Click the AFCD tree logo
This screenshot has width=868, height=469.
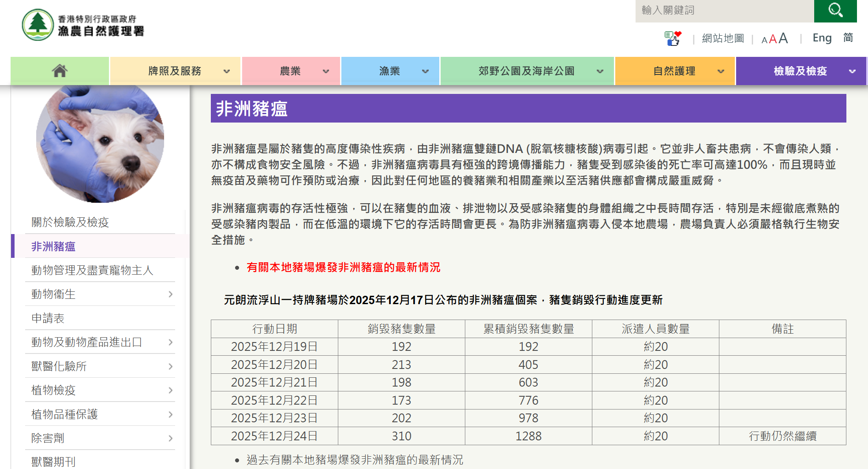tap(38, 25)
